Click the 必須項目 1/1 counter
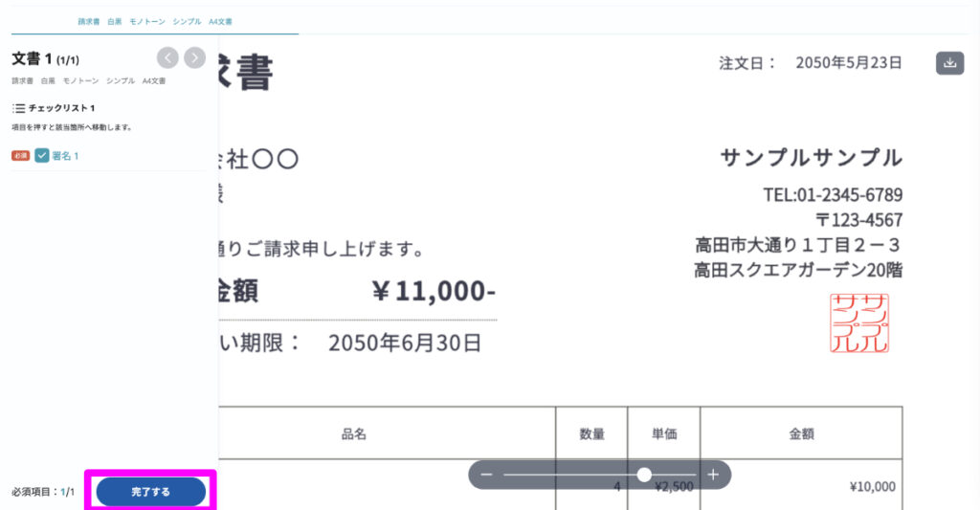This screenshot has width=980, height=510. point(42,492)
